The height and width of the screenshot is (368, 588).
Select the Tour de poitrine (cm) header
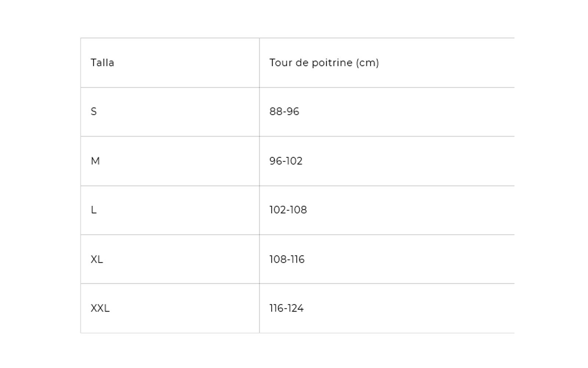coord(324,63)
